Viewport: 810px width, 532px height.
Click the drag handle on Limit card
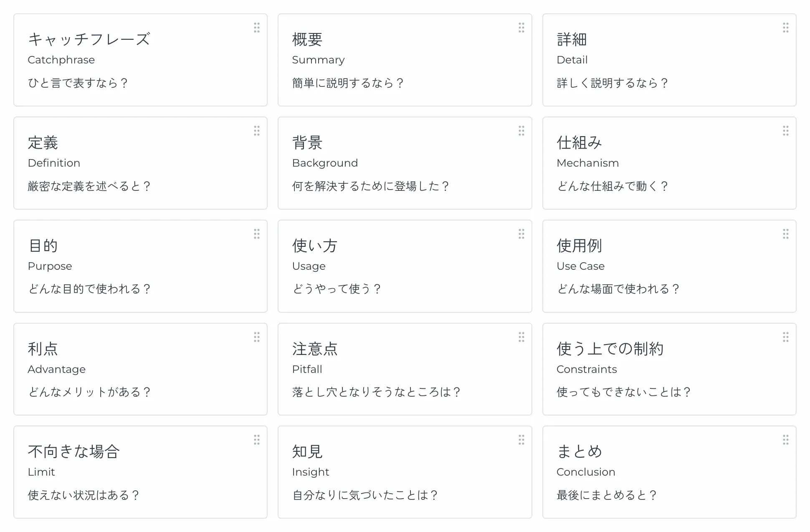click(x=257, y=440)
